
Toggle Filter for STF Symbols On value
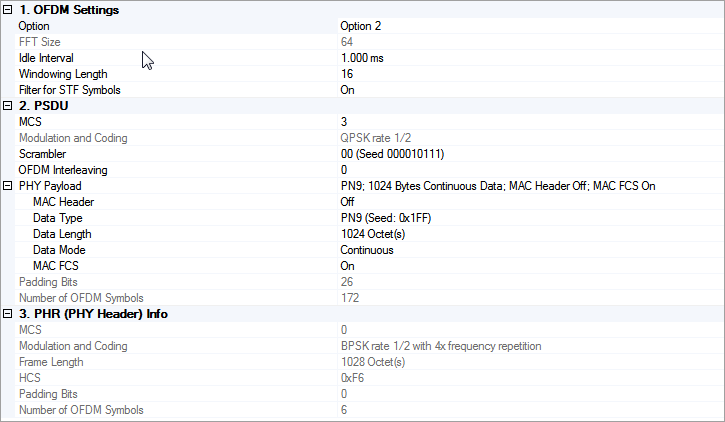(x=348, y=90)
